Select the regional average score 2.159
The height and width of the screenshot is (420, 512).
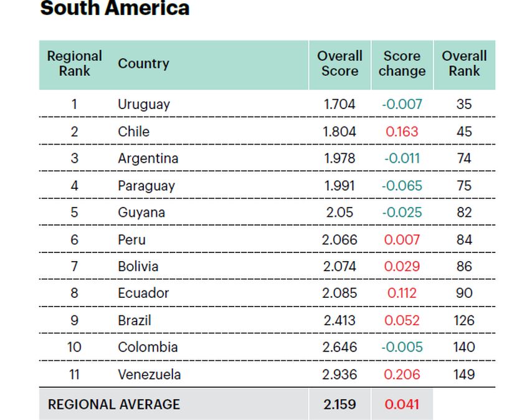coord(339,404)
